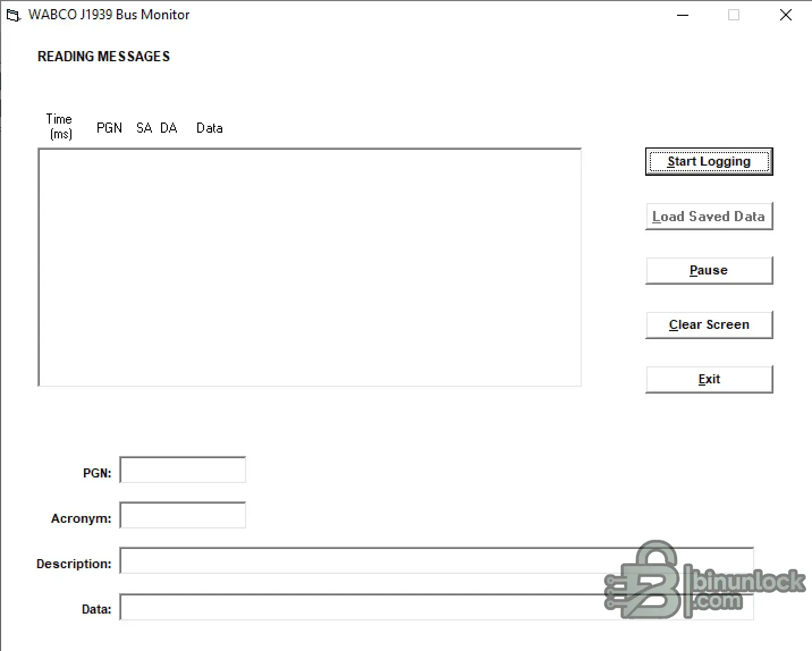The width and height of the screenshot is (812, 651).
Task: Select the bottom Data field
Action: pos(437,607)
